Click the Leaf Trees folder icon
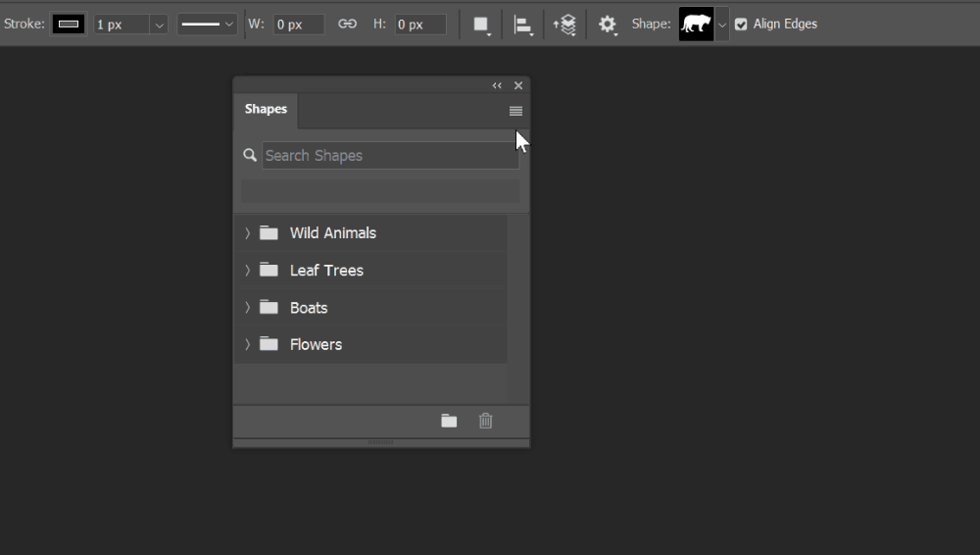Viewport: 980px width, 555px height. click(269, 270)
